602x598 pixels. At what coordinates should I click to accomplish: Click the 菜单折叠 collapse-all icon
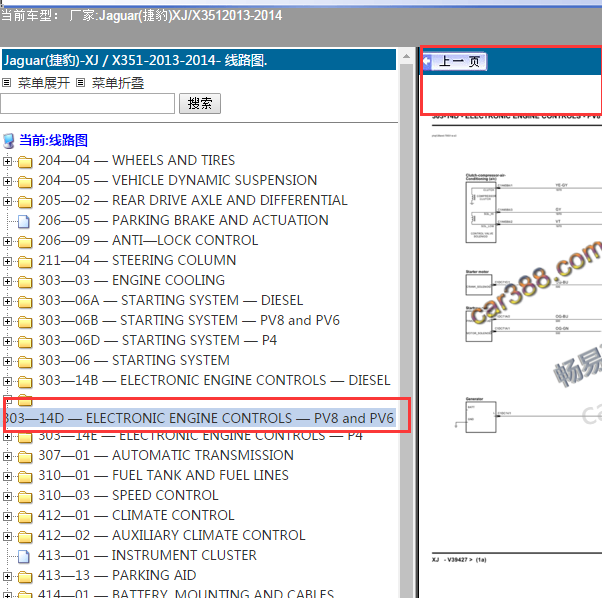(80, 83)
